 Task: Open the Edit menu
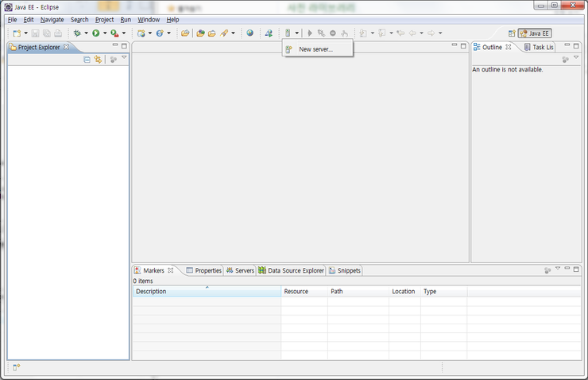(29, 20)
